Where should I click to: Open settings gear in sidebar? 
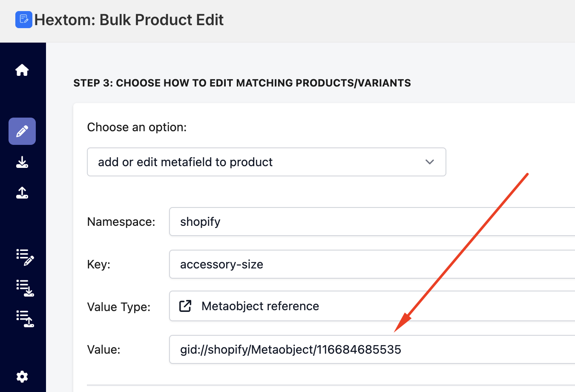tap(22, 377)
